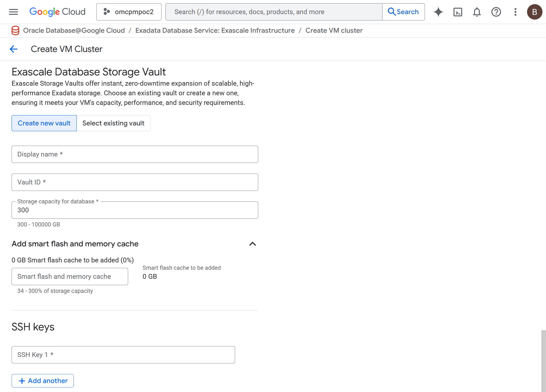Enable Create new vault option
Image resolution: width=546 pixels, height=392 pixels.
pos(44,123)
